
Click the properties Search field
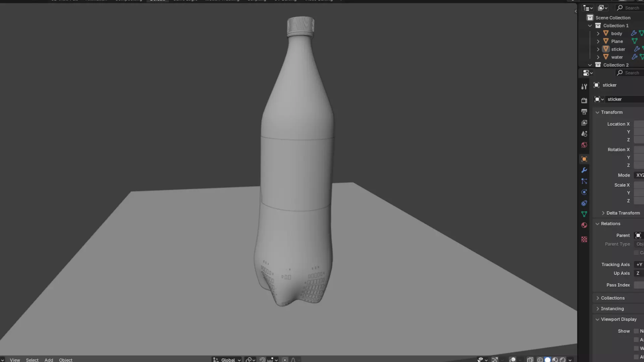pos(629,73)
